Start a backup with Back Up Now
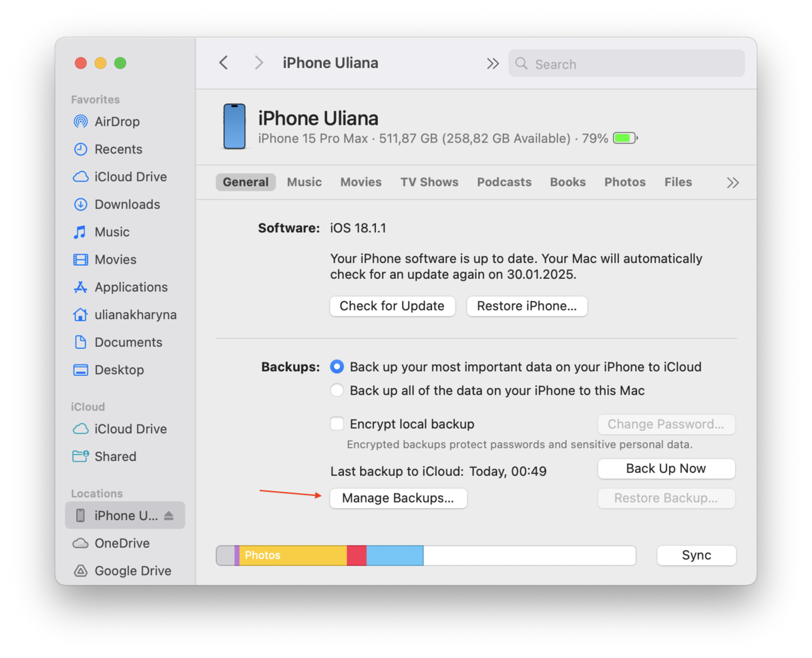Image resolution: width=812 pixels, height=658 pixels. tap(666, 468)
